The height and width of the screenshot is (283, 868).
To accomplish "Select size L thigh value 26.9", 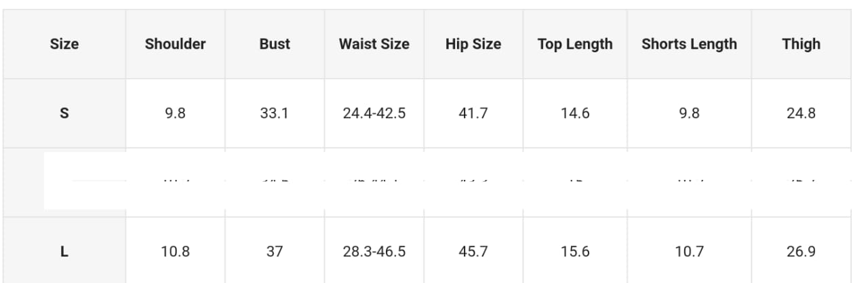I will tap(801, 252).
